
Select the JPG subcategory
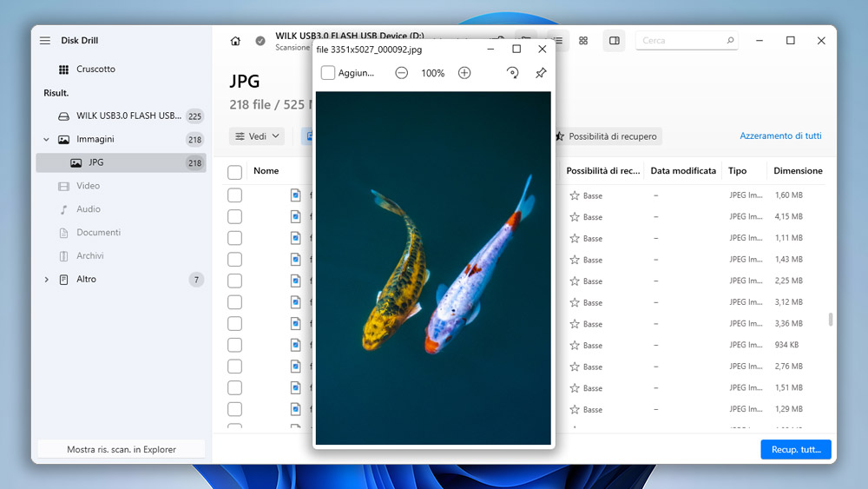click(x=121, y=162)
